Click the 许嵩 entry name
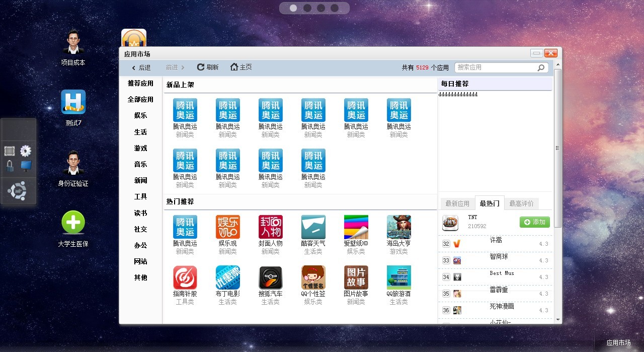The height and width of the screenshot is (352, 644). [x=496, y=240]
